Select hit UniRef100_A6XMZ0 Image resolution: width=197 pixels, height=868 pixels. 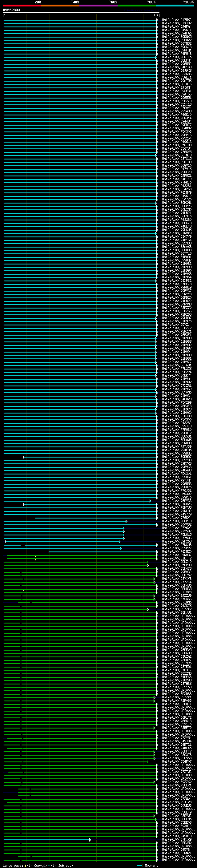coord(177,552)
